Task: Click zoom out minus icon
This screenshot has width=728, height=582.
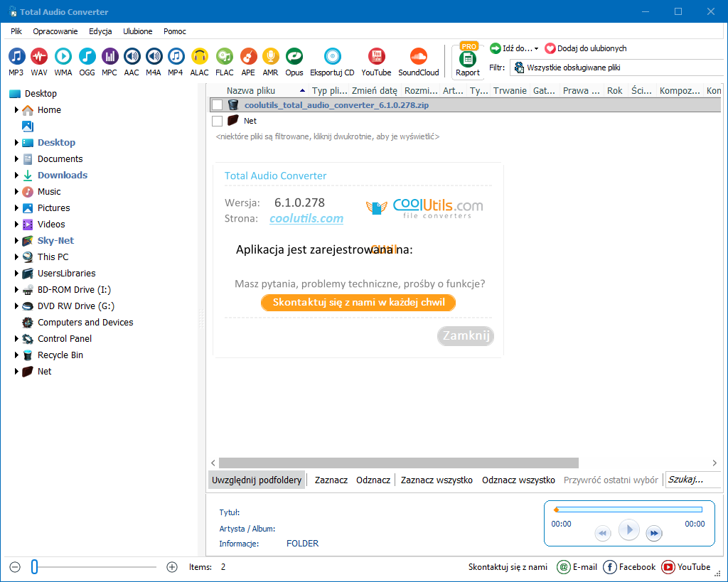Action: click(x=16, y=567)
